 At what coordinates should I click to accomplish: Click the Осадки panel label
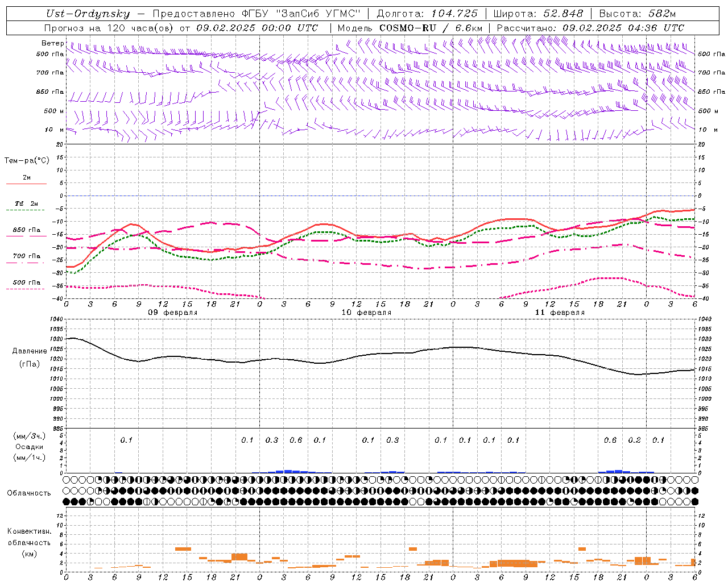click(x=30, y=447)
